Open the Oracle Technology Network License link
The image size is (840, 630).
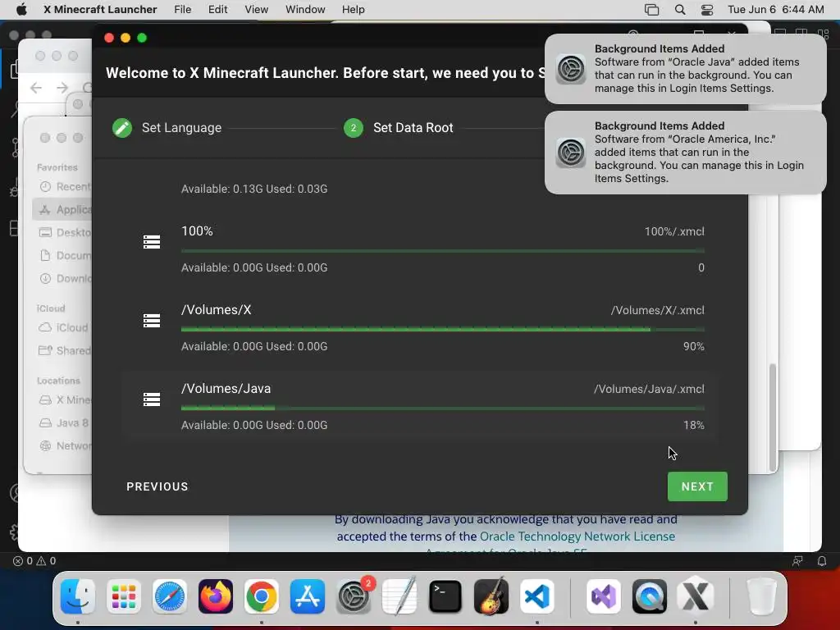577,536
